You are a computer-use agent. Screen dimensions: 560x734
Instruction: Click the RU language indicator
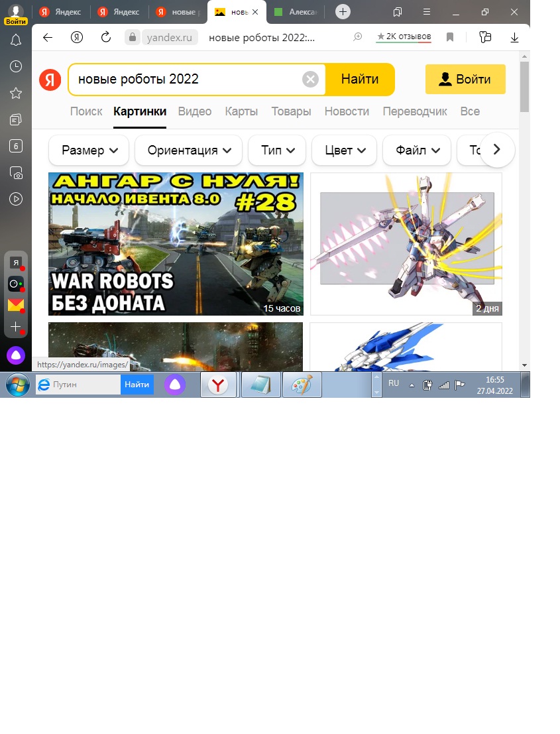(x=394, y=383)
